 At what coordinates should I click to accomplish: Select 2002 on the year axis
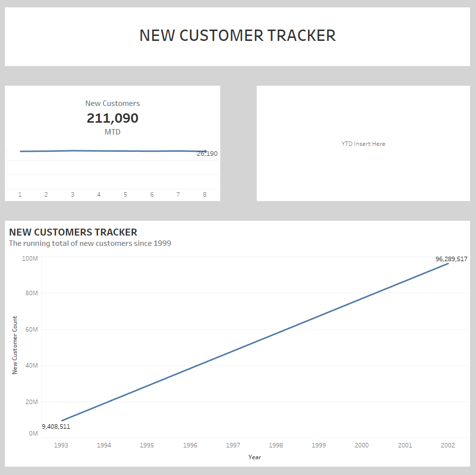pos(448,445)
